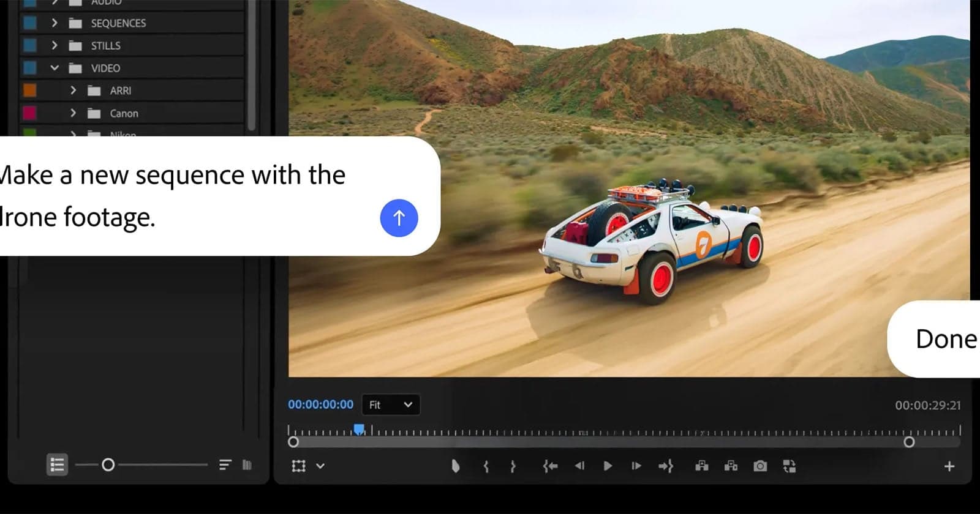Click the folder icon next to ARRI
Viewport: 980px width, 514px height.
click(94, 91)
